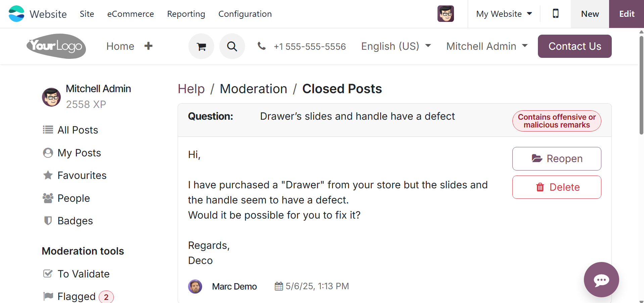Click the admin avatar in top bar

click(446, 14)
